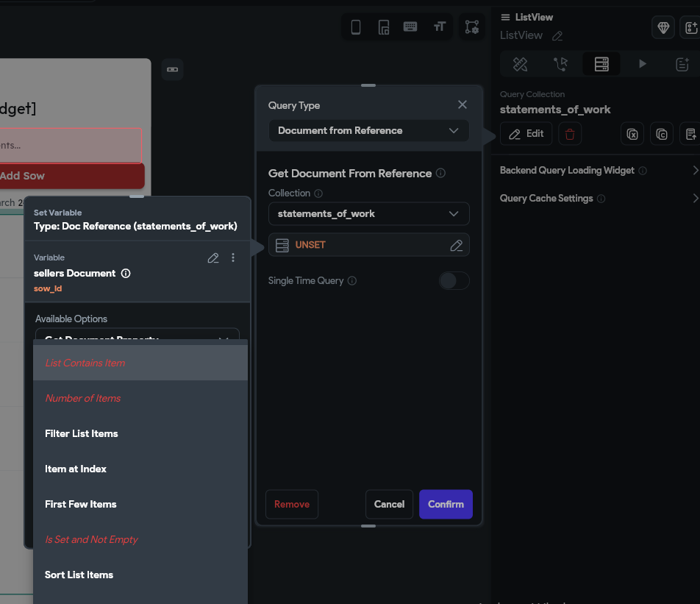The height and width of the screenshot is (604, 700).
Task: Click the keyboard display icon in canvas toolbar
Action: coord(410,28)
